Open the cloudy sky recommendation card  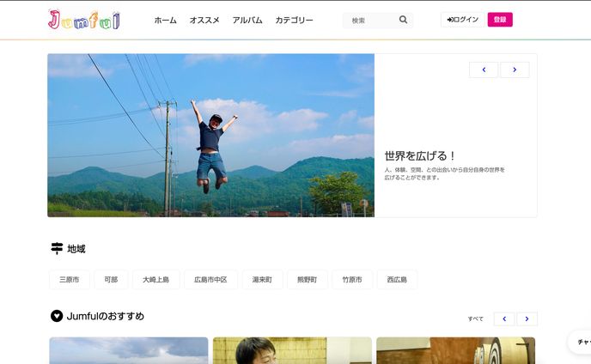coord(129,350)
